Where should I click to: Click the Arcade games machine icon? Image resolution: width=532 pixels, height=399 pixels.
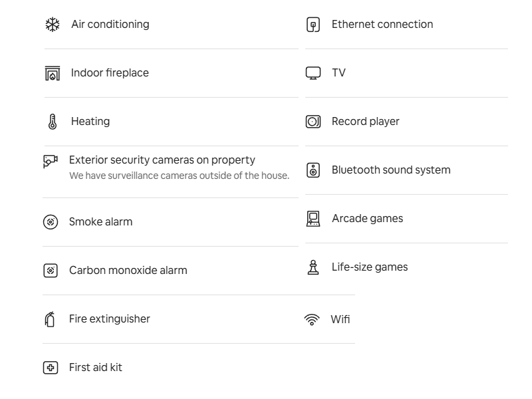[x=313, y=219]
